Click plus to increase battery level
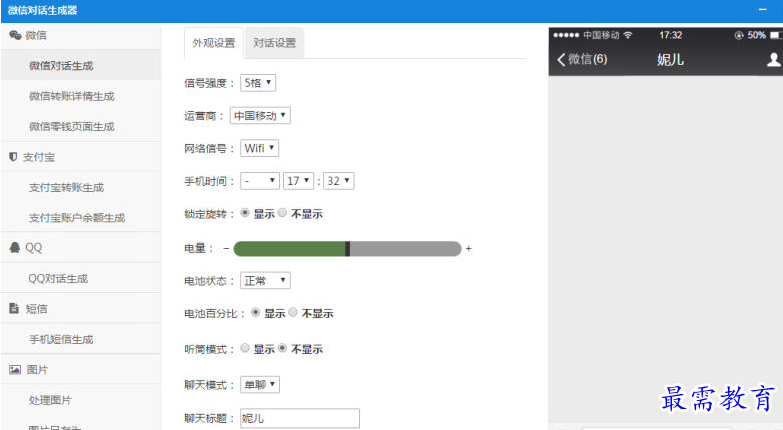The height and width of the screenshot is (430, 783). pyautogui.click(x=468, y=248)
